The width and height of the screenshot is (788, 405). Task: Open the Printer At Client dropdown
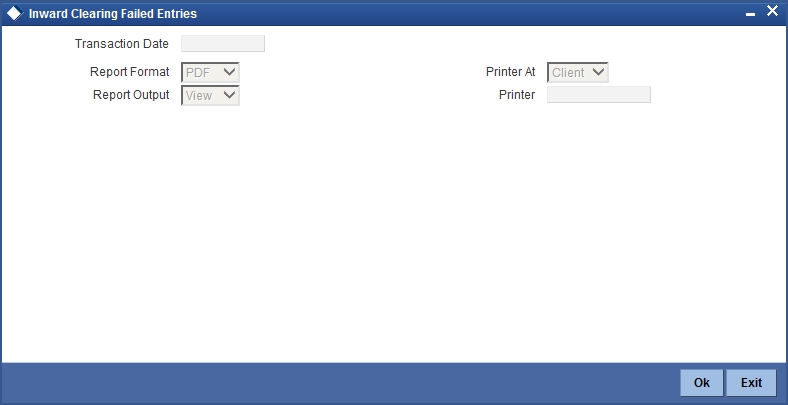click(577, 72)
